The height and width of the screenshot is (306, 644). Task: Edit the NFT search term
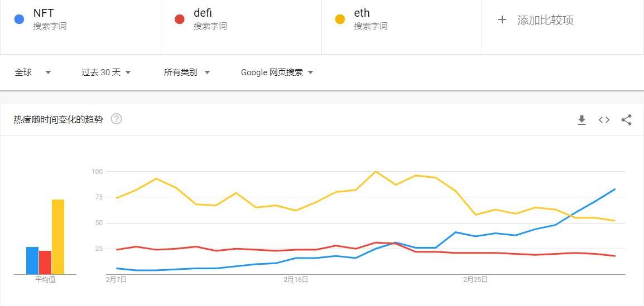(44, 13)
